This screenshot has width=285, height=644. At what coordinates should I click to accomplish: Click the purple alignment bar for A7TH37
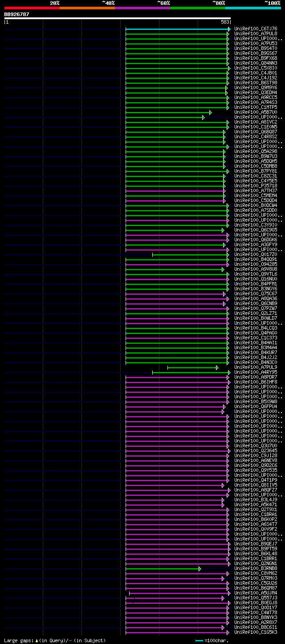(x=175, y=191)
